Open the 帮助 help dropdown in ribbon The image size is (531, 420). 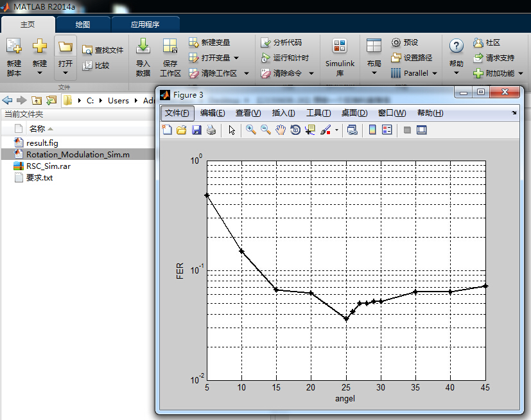click(456, 57)
